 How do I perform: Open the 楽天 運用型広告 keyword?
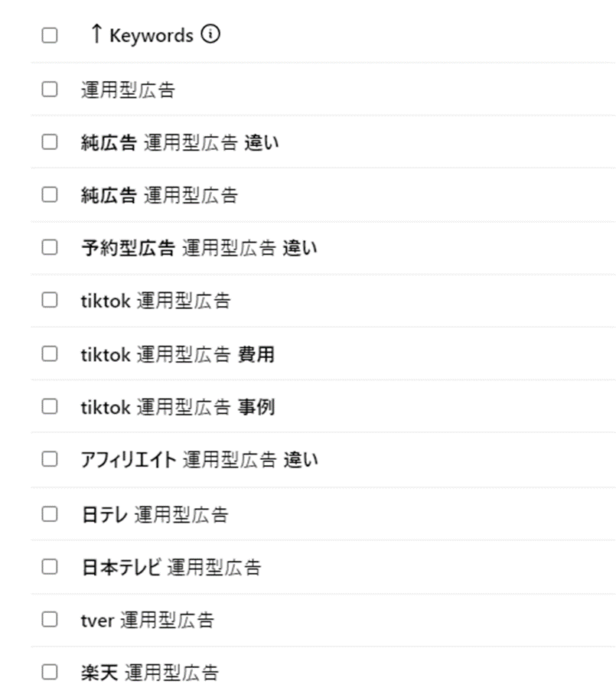pyautogui.click(x=149, y=673)
